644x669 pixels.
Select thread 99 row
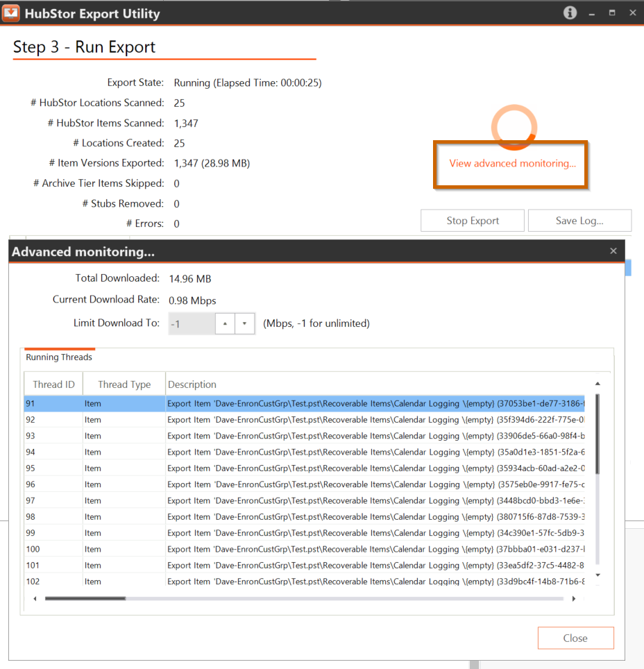click(x=304, y=533)
